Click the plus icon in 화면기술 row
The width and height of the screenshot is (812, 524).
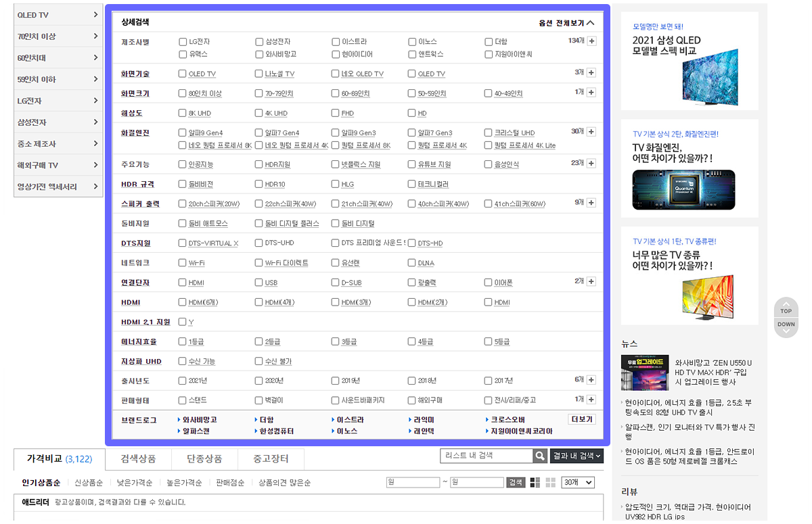(591, 72)
